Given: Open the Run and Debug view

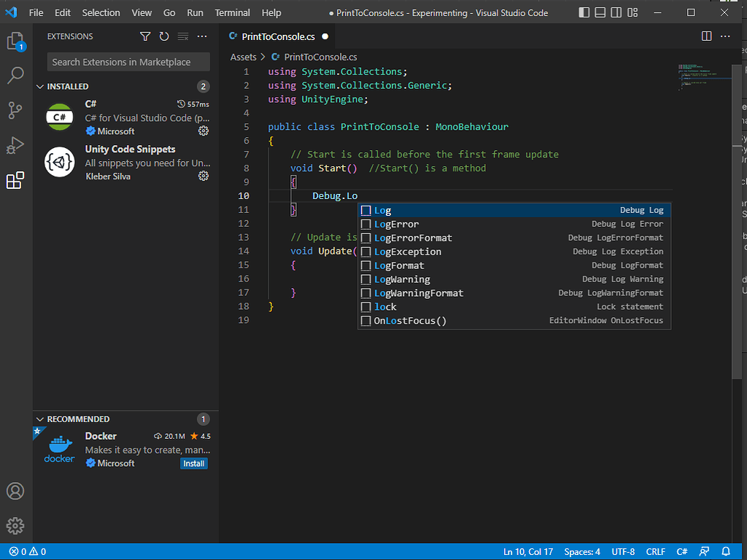Looking at the screenshot, I should [x=15, y=145].
